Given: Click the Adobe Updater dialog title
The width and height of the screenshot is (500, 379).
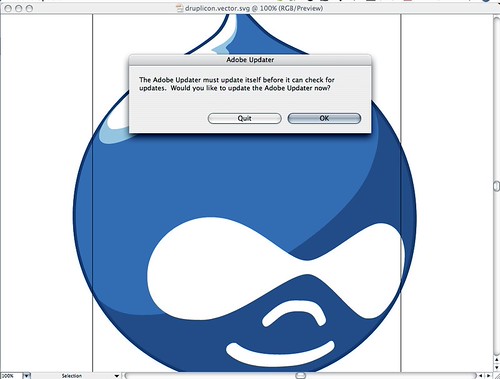Looking at the screenshot, I should coord(250,60).
